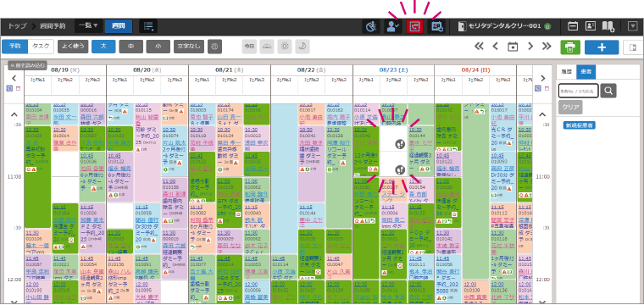Jump forward with double-right arrow

547,47
